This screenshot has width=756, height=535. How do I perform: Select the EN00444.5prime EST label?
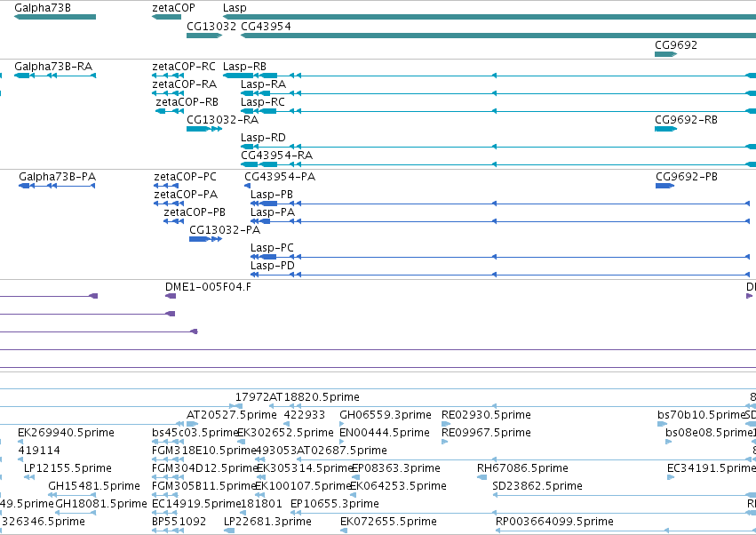pyautogui.click(x=385, y=433)
